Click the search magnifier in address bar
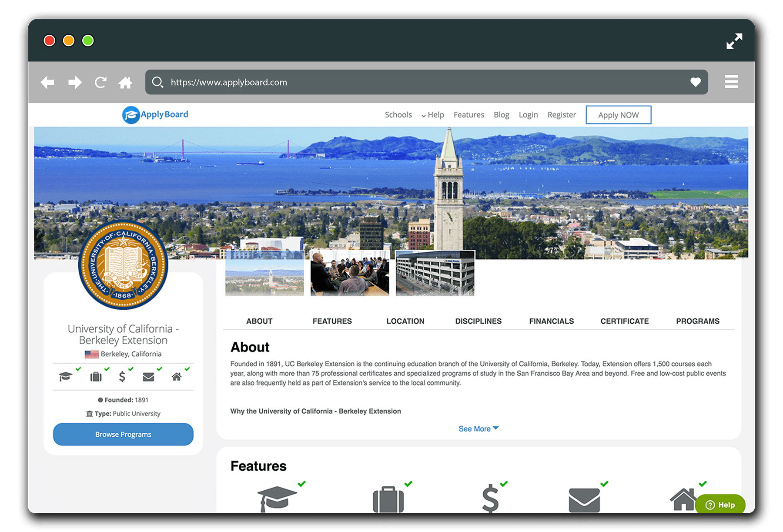This screenshot has width=783, height=532. click(x=157, y=82)
